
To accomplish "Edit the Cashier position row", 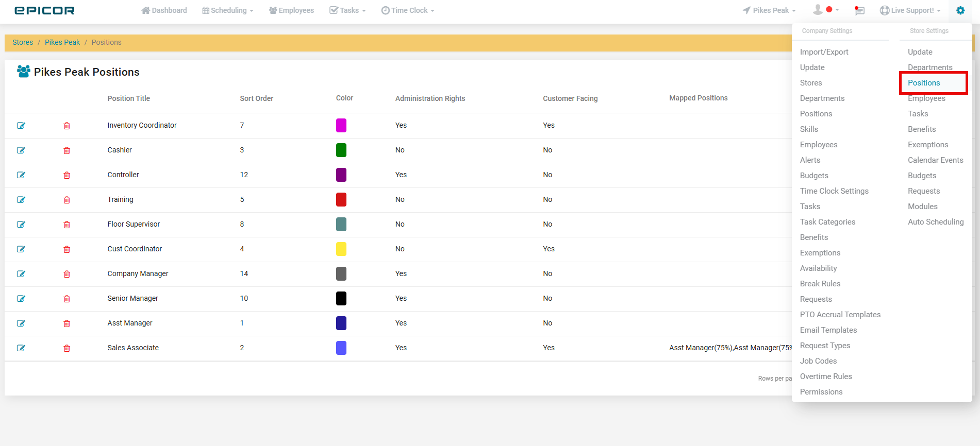I will pos(21,150).
